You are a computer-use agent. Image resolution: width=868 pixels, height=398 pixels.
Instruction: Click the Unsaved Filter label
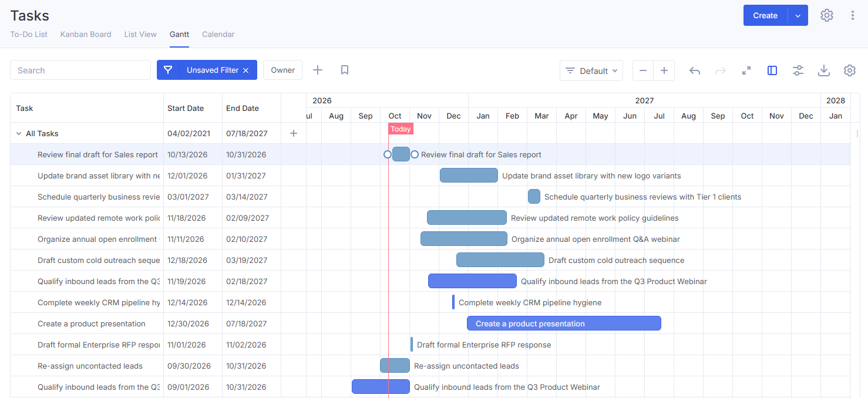(213, 70)
